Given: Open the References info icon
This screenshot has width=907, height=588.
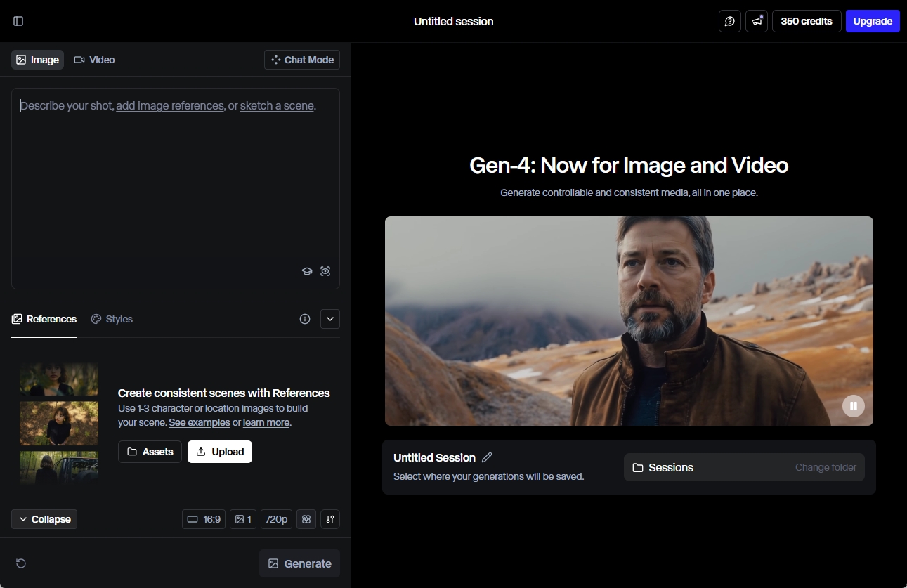Looking at the screenshot, I should pyautogui.click(x=305, y=319).
